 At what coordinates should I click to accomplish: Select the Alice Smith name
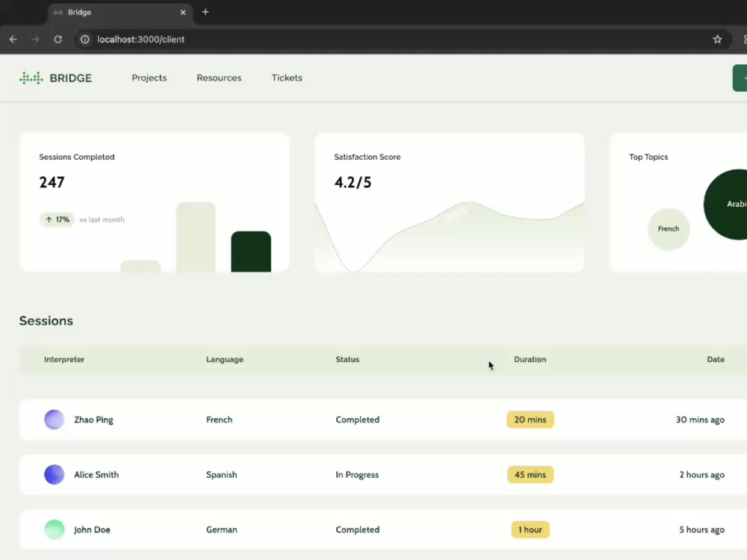(x=96, y=475)
